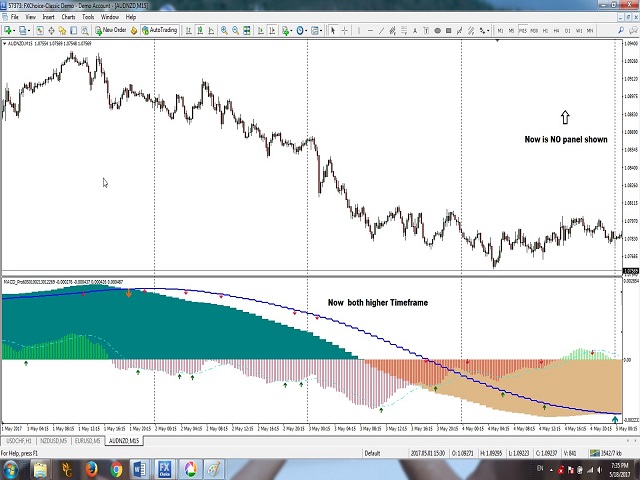Select the M15 timeframe button
640x480 pixels.
coord(522,31)
